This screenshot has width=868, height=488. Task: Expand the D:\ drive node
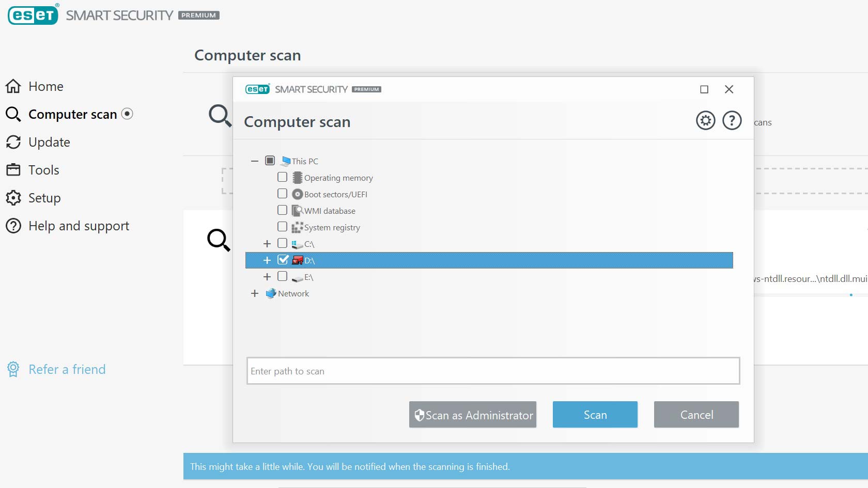click(267, 260)
